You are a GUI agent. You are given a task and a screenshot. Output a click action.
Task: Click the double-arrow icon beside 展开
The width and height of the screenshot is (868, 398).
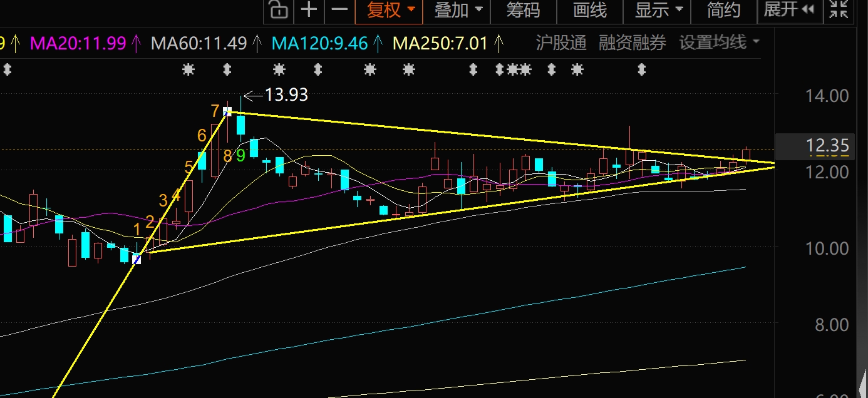click(808, 10)
